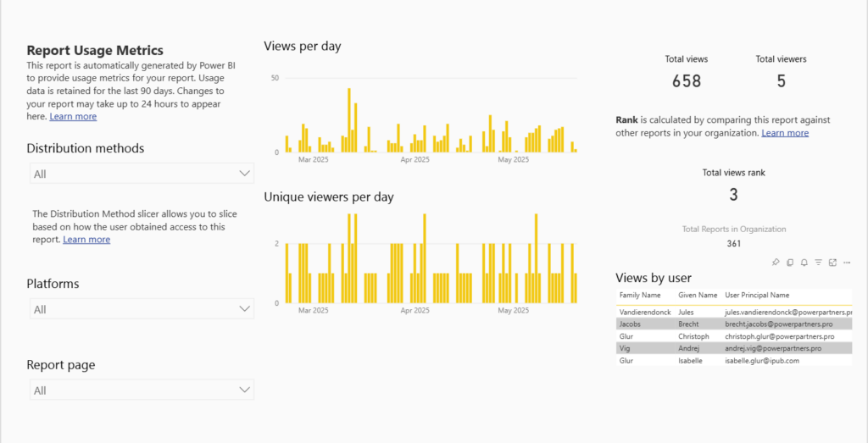Copy the Views by user visual
This screenshot has height=443, width=868.
pyautogui.click(x=790, y=263)
